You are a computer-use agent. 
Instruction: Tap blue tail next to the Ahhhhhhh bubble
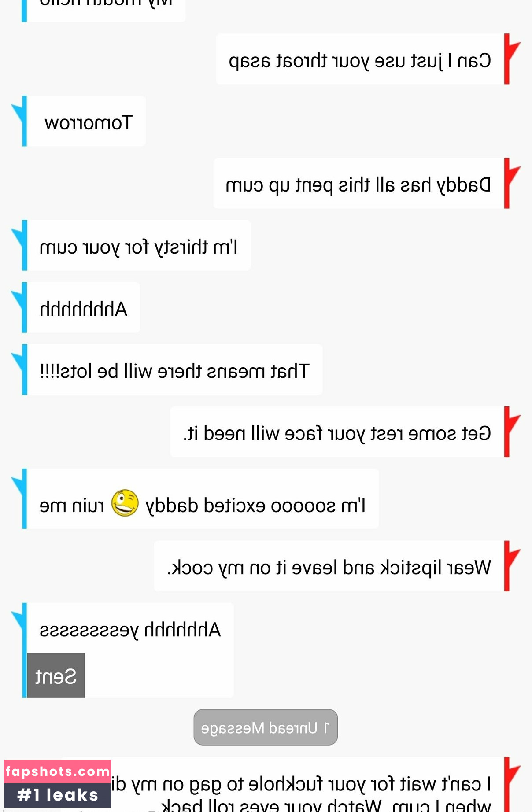coord(19,307)
